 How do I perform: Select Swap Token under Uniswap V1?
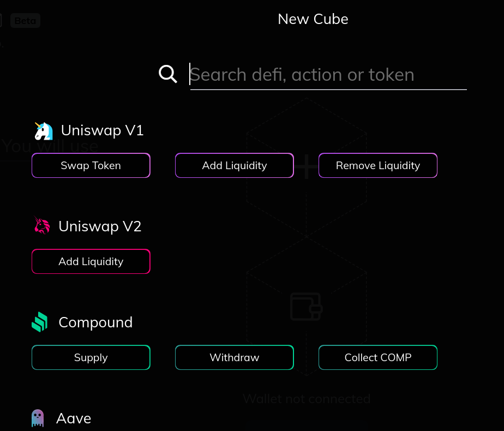[x=91, y=165]
